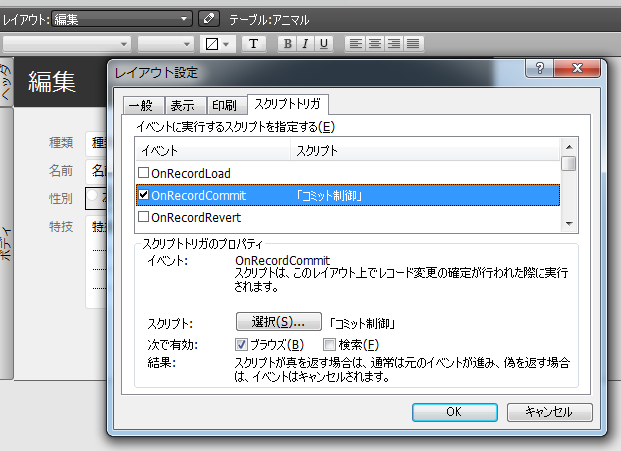621x451 pixels.
Task: Click the 特技 field label in layout
Action: click(x=61, y=227)
